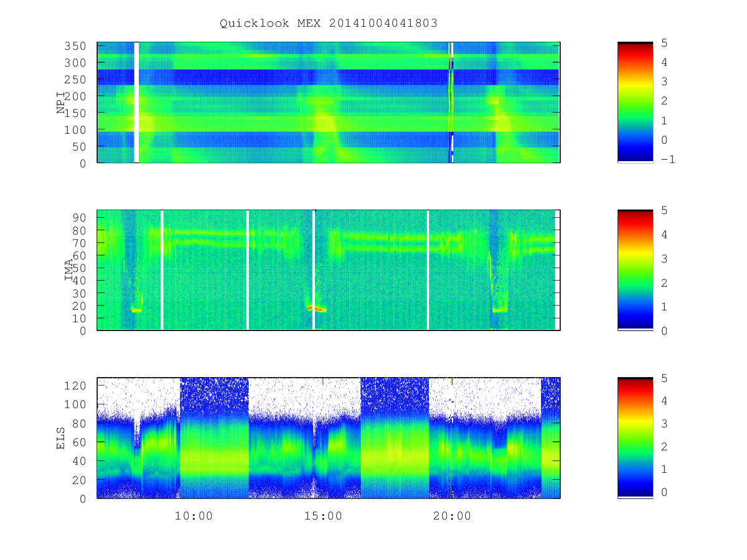The height and width of the screenshot is (560, 747).
Task: Click the ELS color scale bar
Action: [x=635, y=437]
